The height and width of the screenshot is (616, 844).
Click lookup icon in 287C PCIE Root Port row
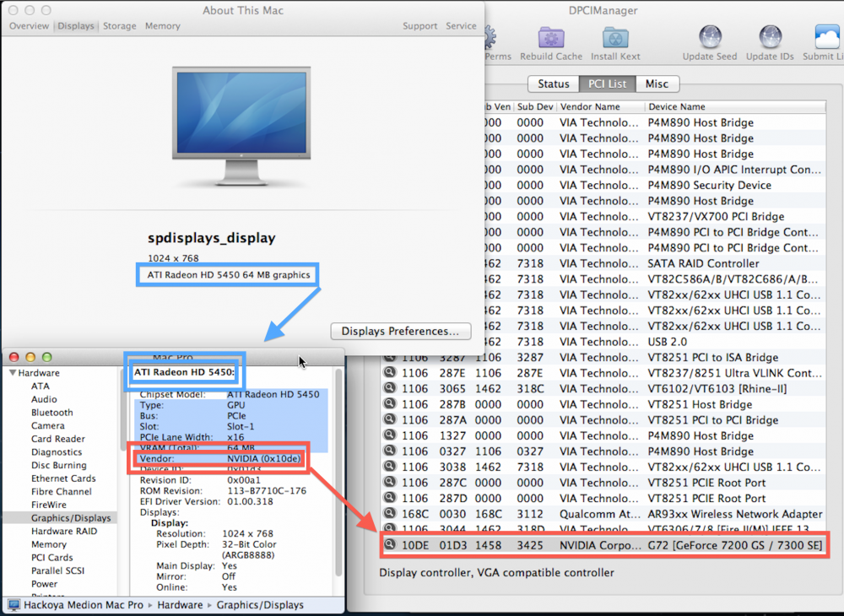[390, 482]
